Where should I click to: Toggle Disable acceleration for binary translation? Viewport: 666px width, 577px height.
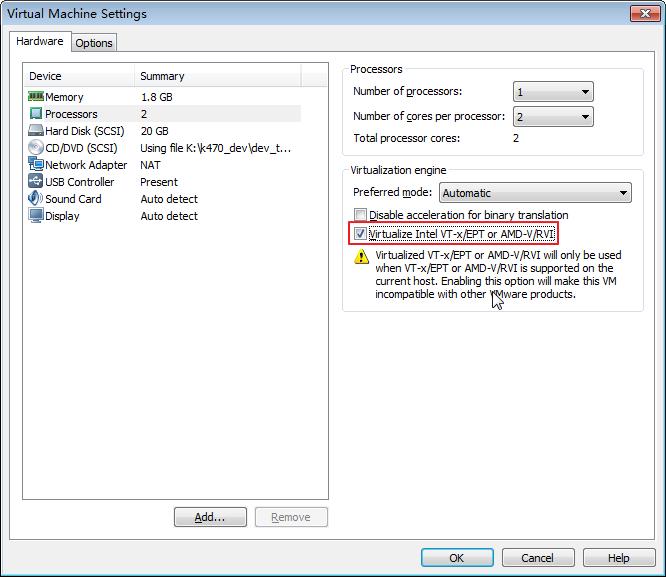pos(360,215)
